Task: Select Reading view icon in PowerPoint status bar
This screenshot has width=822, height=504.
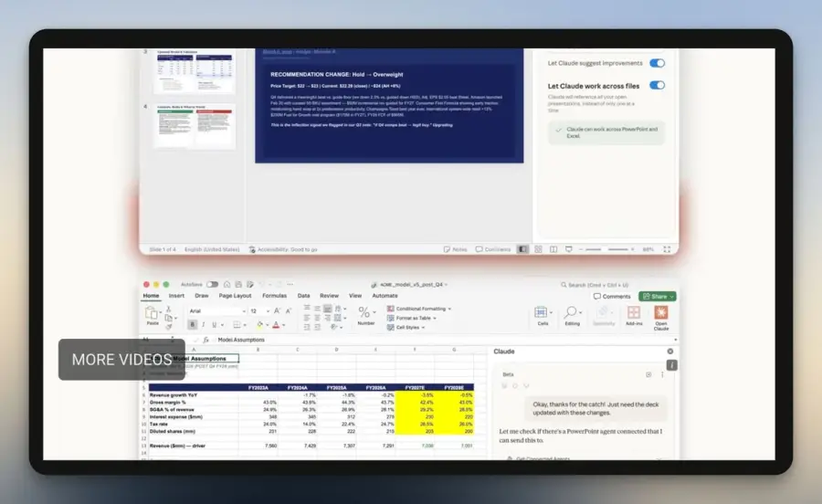Action: coord(553,249)
